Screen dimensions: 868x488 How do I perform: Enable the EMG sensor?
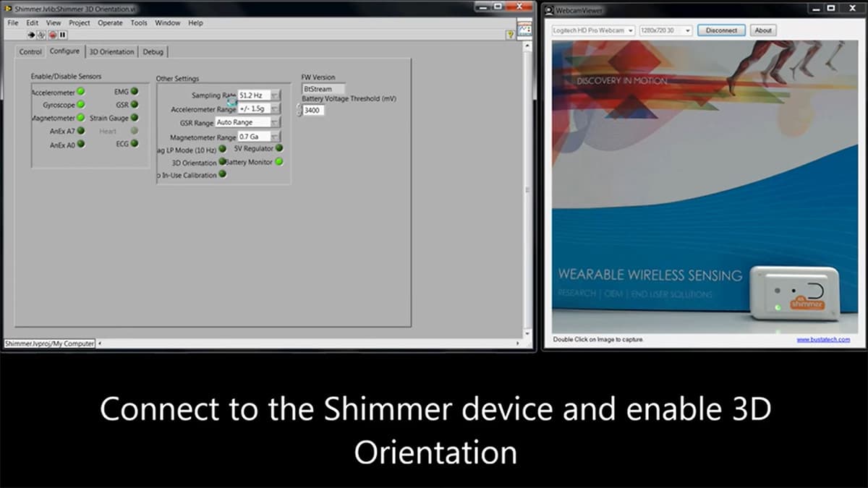[135, 92]
